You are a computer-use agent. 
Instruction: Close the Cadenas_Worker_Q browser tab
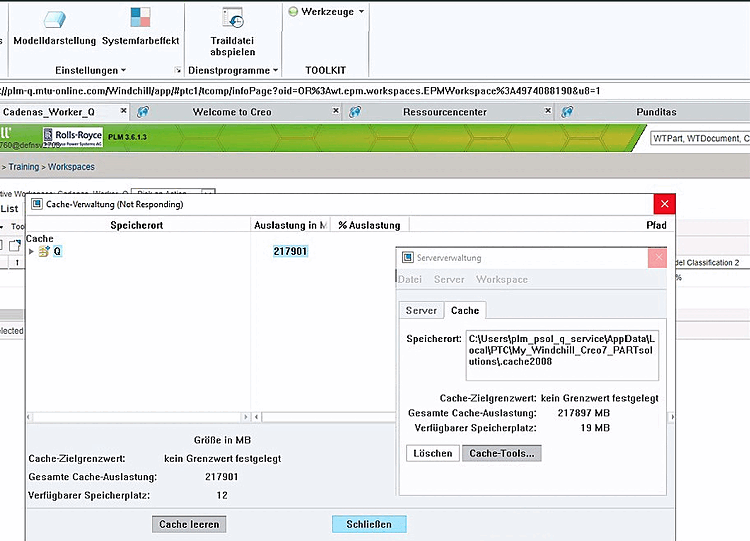123,110
